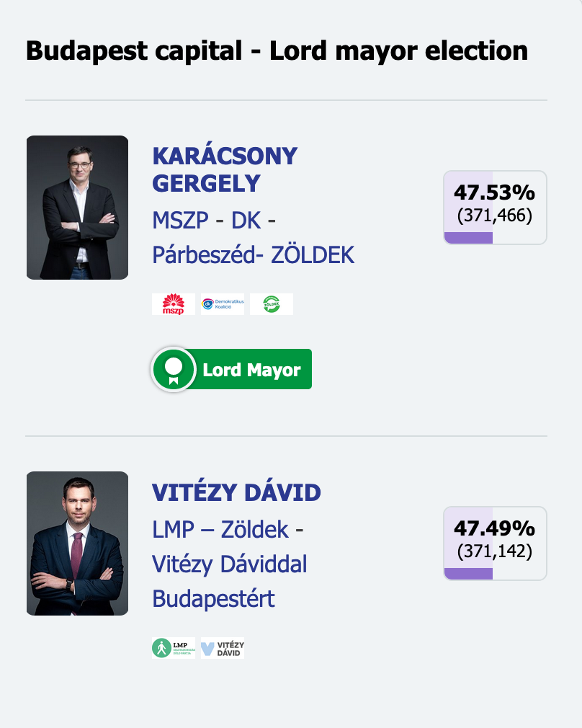
Task: Click the MSZP party logo
Action: point(173,304)
